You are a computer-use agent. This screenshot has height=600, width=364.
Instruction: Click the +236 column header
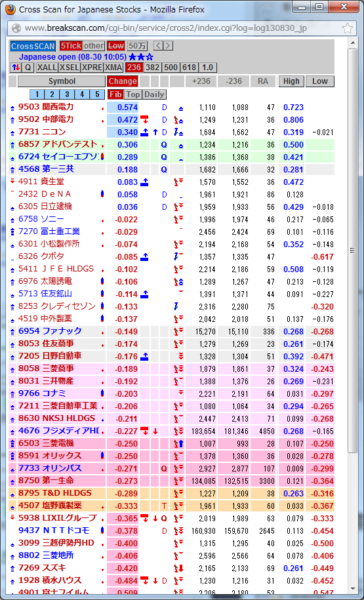point(201,81)
